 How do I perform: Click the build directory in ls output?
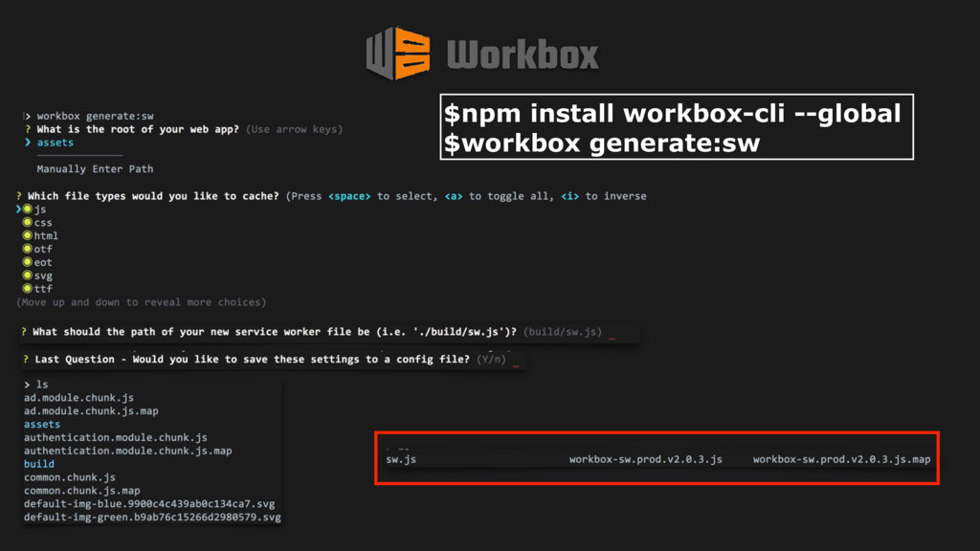tap(38, 464)
